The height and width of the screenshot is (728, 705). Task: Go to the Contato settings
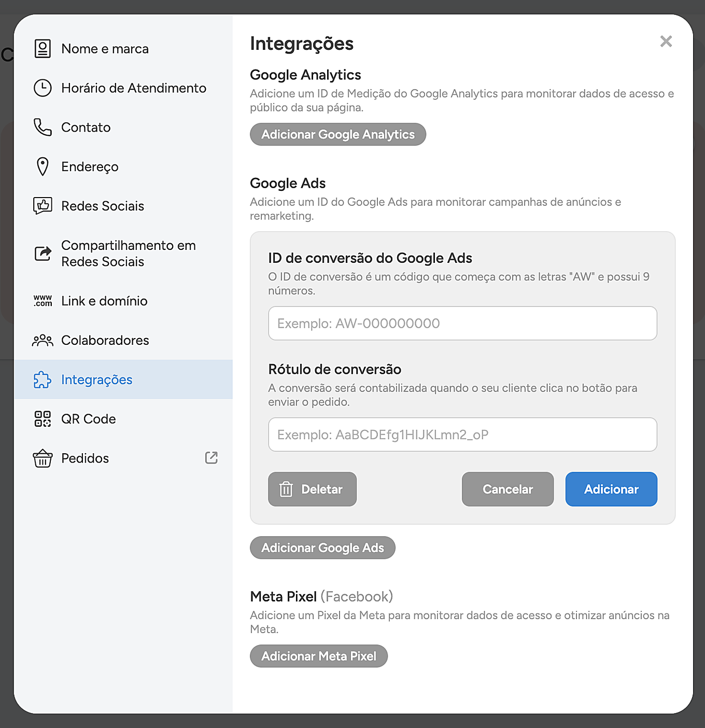(x=123, y=127)
